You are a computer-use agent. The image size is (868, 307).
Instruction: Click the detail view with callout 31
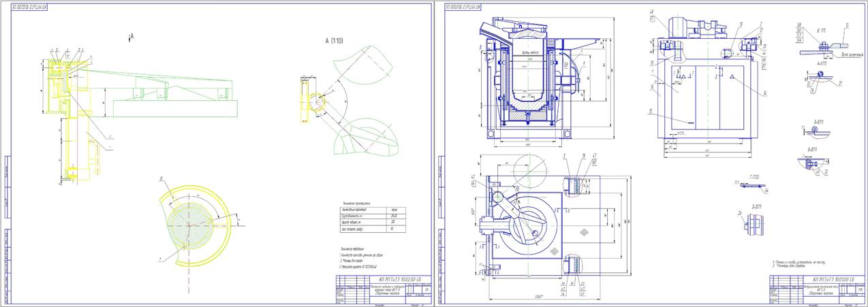click(x=823, y=80)
